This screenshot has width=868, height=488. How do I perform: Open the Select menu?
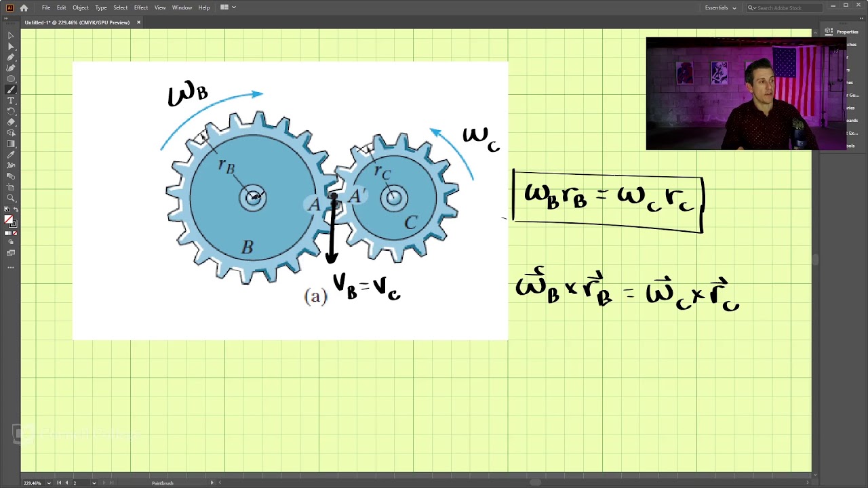coord(121,7)
